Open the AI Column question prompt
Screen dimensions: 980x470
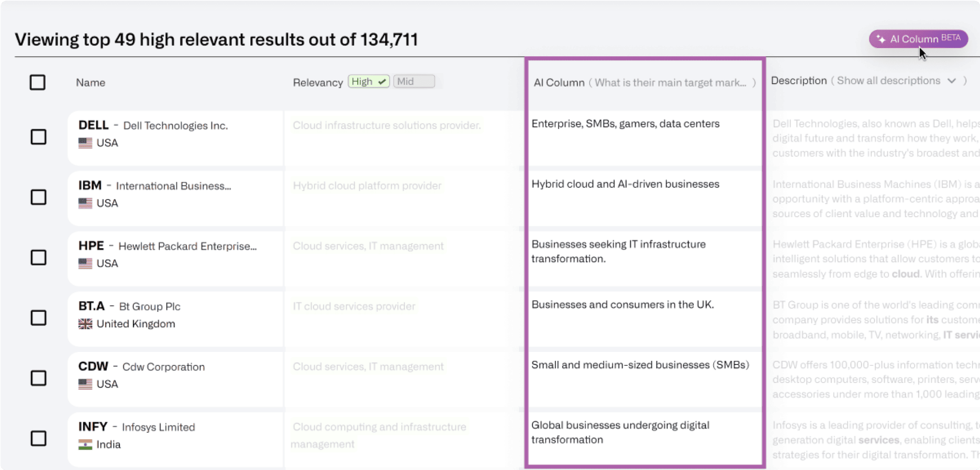tap(670, 83)
